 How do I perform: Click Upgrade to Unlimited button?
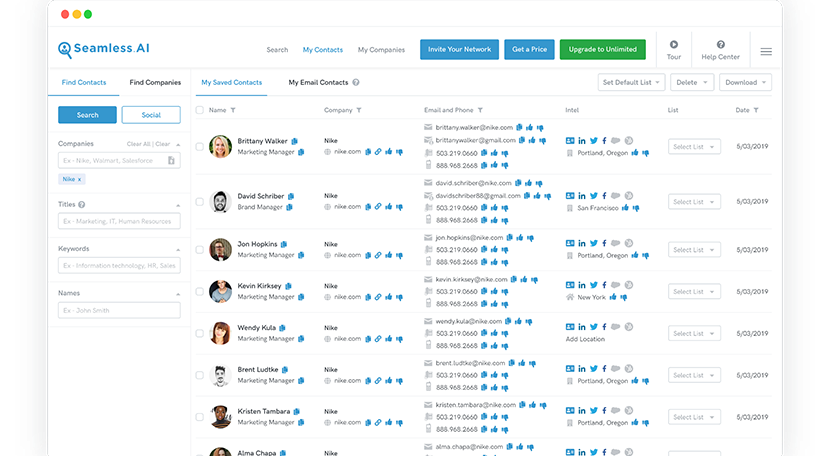pyautogui.click(x=603, y=49)
